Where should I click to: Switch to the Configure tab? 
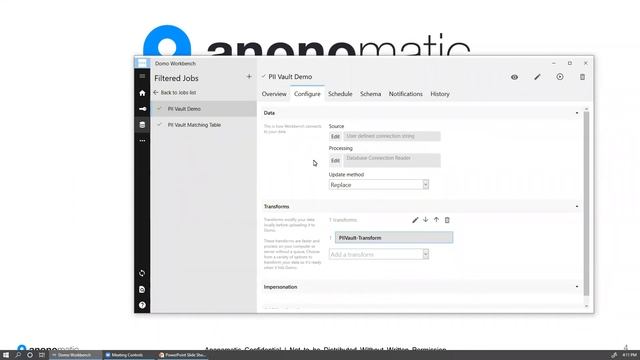tap(307, 94)
